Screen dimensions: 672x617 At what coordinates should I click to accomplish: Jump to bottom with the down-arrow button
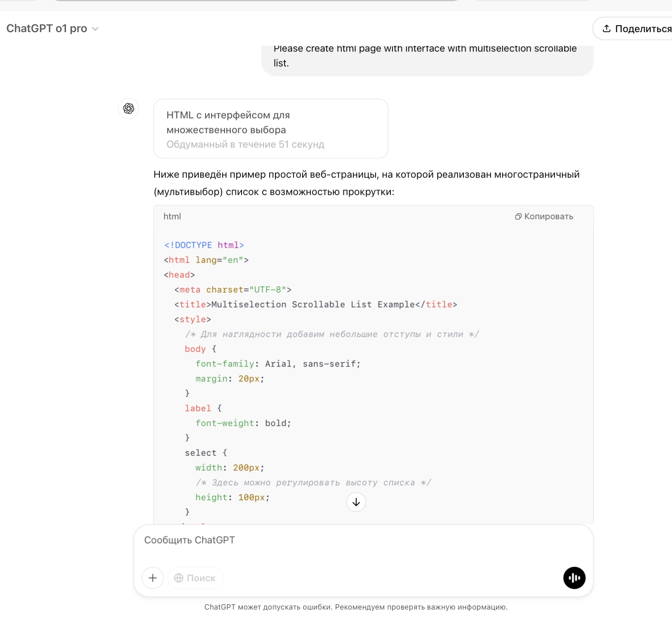point(356,502)
